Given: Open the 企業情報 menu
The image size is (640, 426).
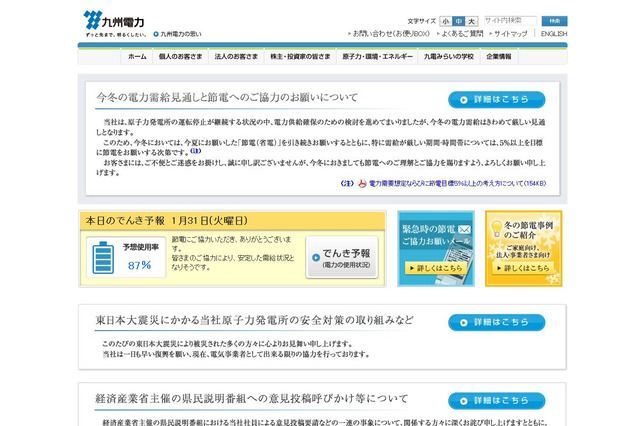Looking at the screenshot, I should 499,57.
